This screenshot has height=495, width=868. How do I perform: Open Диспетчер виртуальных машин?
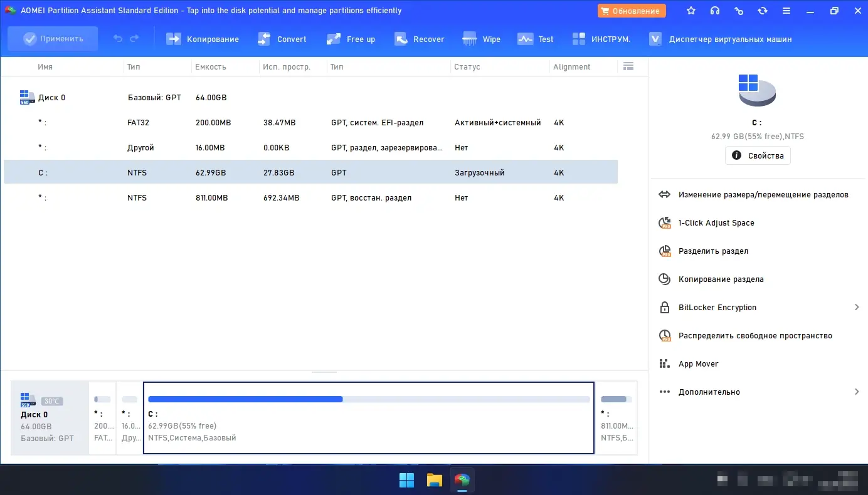(721, 39)
